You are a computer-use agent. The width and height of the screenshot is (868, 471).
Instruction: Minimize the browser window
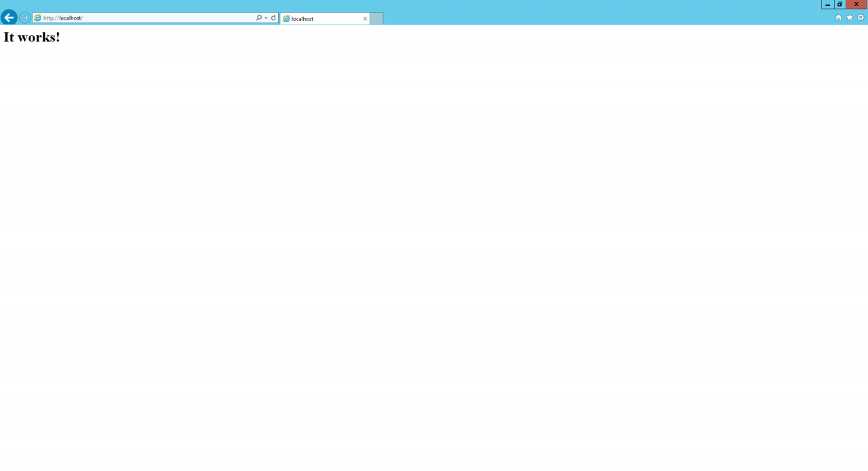(827, 4)
